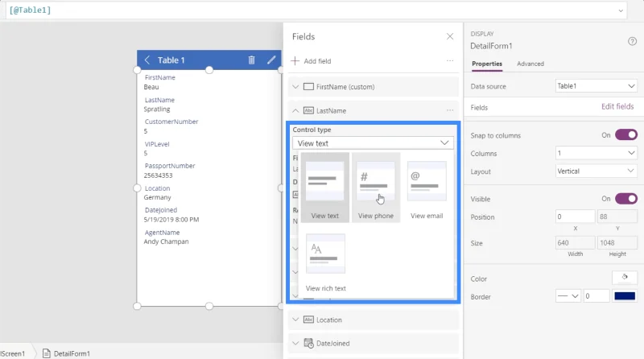The image size is (644, 359).
Task: Select the View text control type
Action: pyautogui.click(x=325, y=188)
